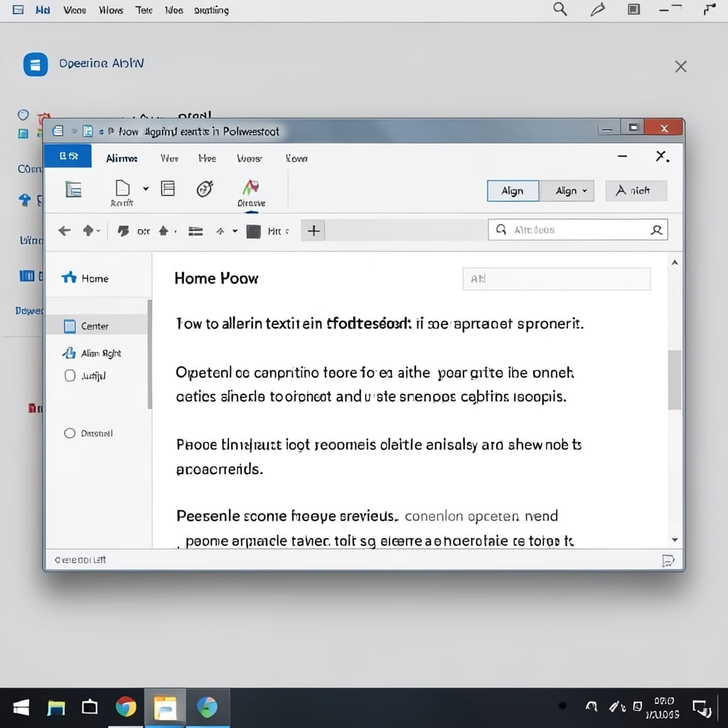
Task: Click the blue globe icon in taskbar
Action: [x=207, y=707]
